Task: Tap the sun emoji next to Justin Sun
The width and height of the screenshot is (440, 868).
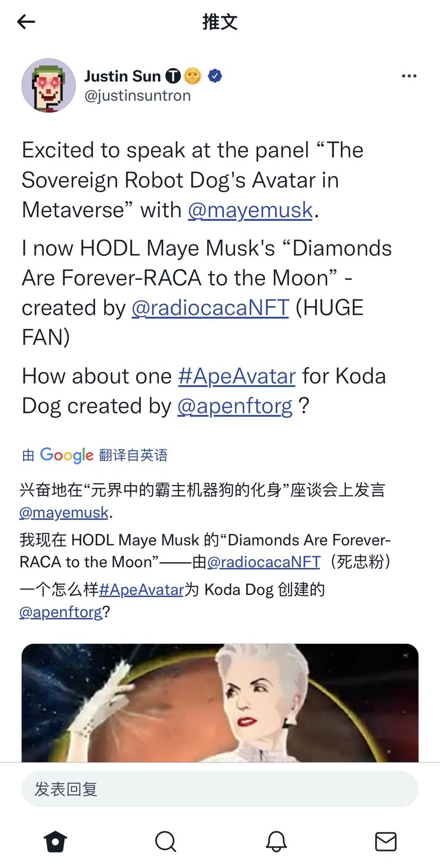Action: click(x=193, y=76)
